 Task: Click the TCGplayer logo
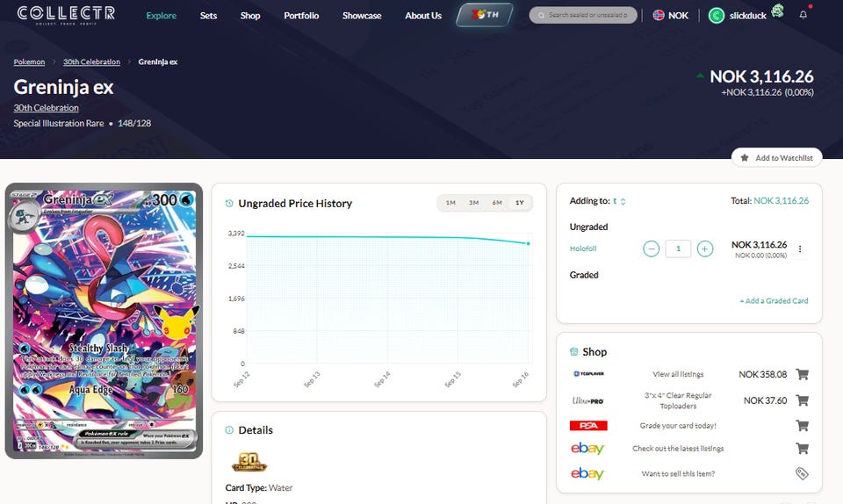click(x=588, y=373)
